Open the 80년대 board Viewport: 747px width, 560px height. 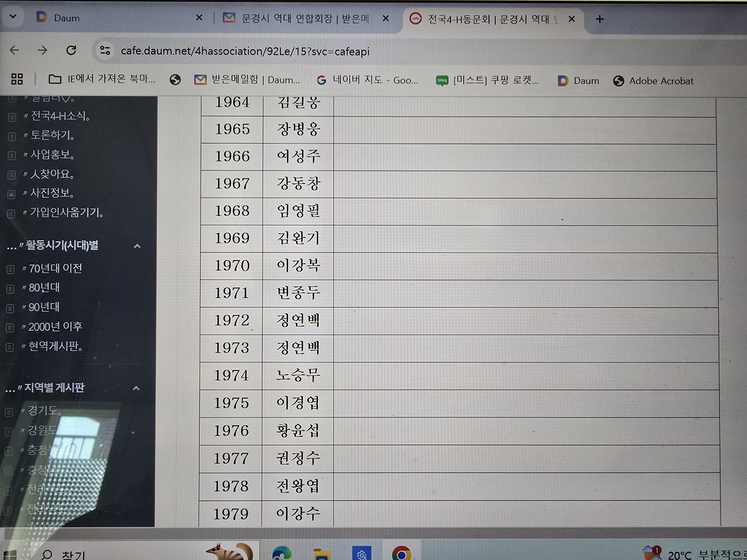point(44,288)
